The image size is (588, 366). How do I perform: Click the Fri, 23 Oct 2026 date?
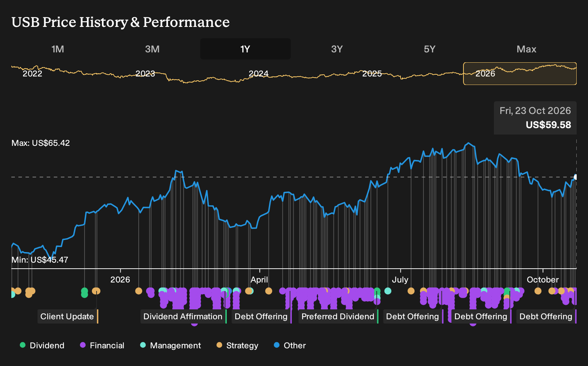(535, 111)
